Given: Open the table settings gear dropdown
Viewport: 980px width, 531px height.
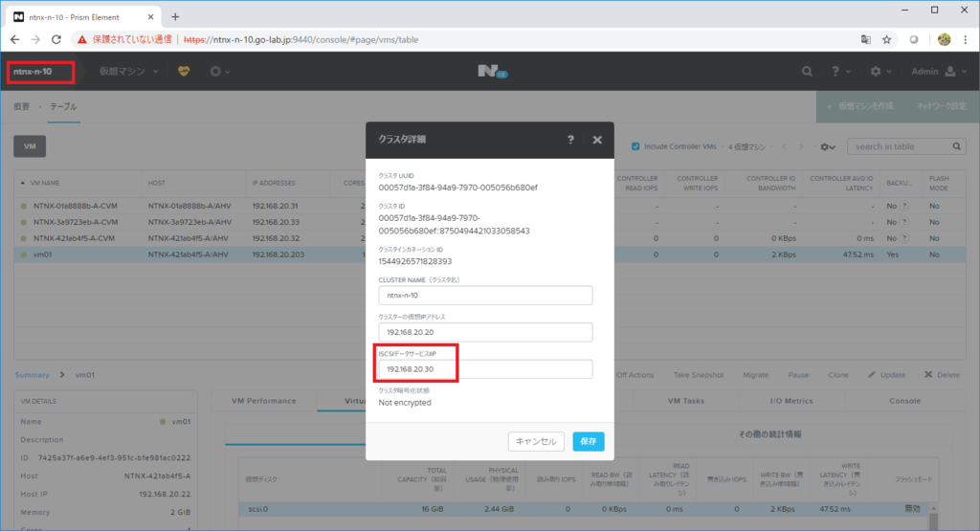Looking at the screenshot, I should coord(828,146).
